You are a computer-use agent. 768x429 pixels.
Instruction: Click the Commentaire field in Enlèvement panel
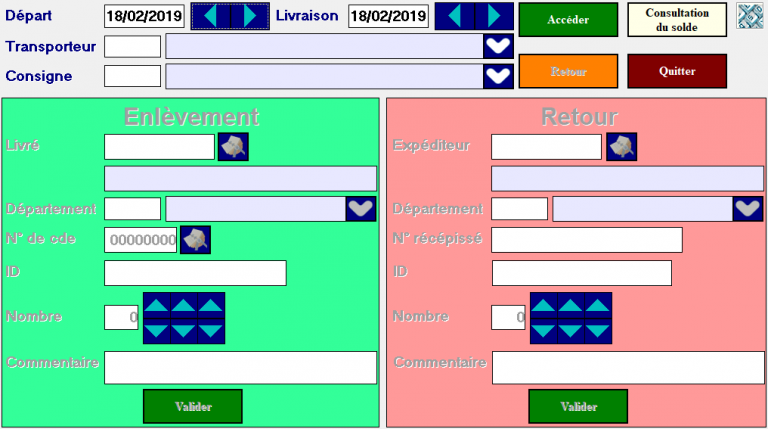pos(240,367)
